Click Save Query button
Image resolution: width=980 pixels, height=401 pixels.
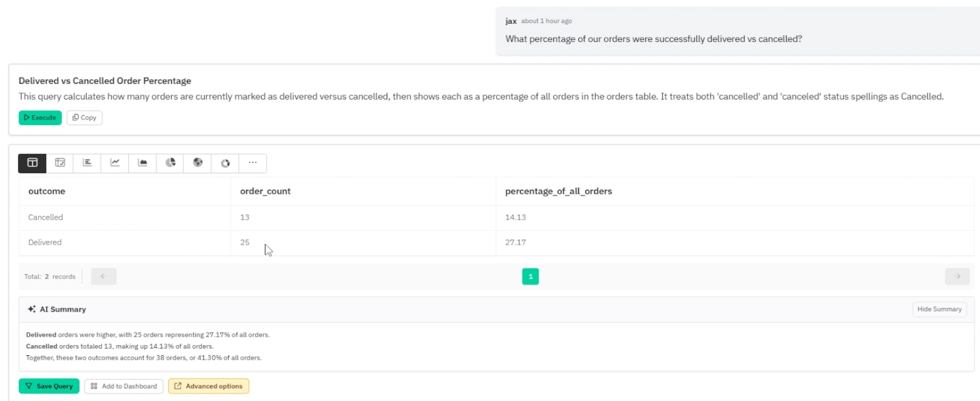coord(49,386)
